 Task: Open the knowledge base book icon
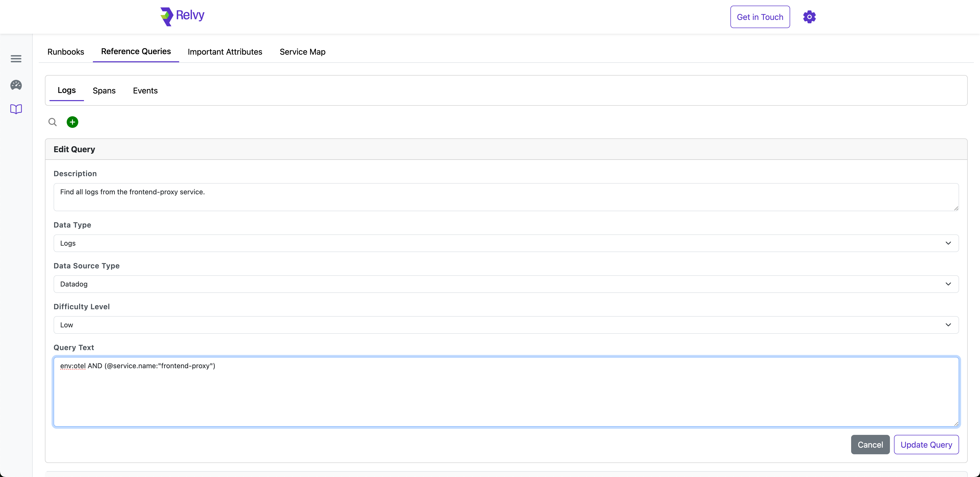(16, 109)
